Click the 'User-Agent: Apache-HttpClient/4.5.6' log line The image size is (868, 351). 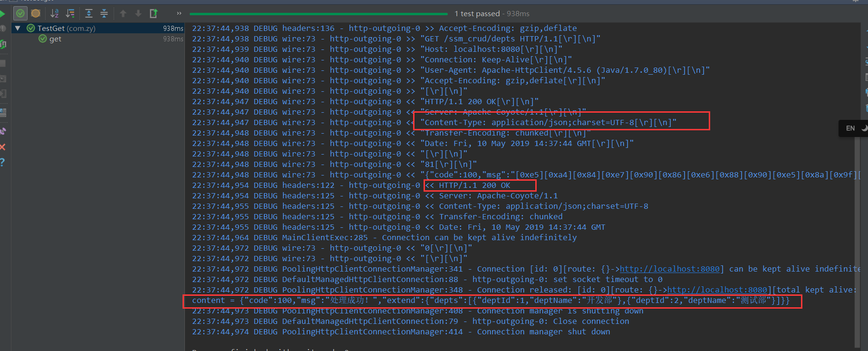(x=451, y=70)
